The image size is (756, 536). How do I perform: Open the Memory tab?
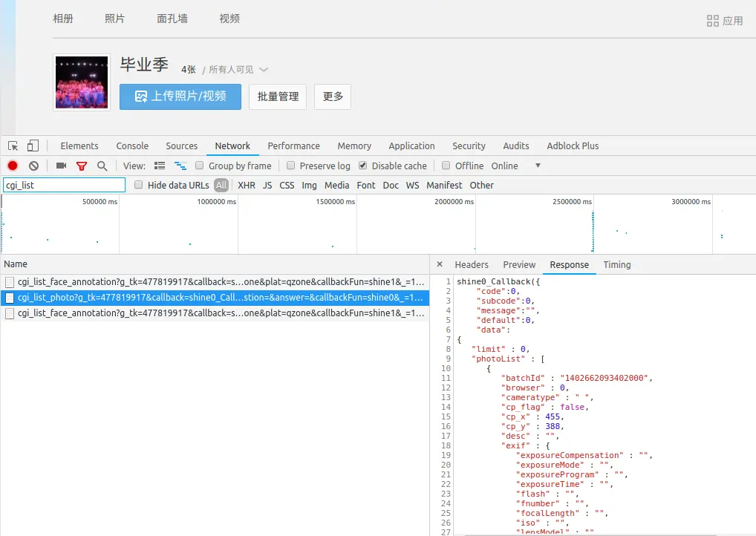point(354,146)
